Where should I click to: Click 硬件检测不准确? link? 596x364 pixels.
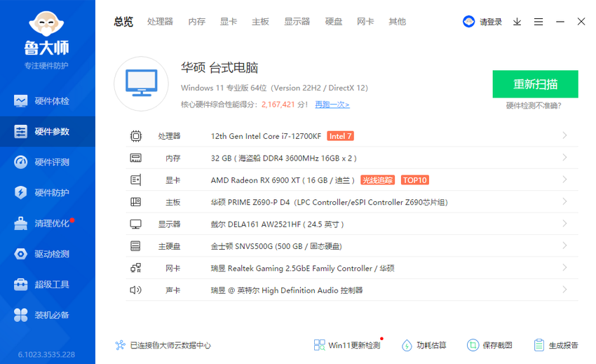click(534, 106)
